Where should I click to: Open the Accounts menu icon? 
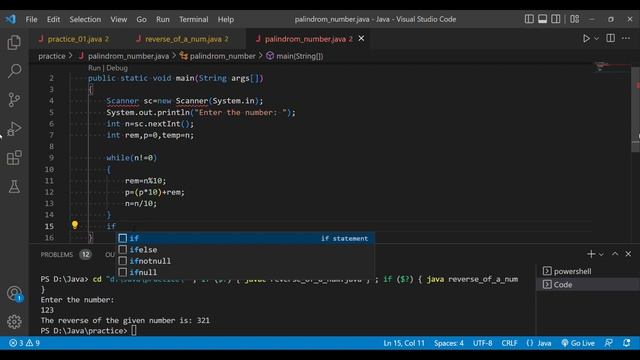[x=14, y=293]
